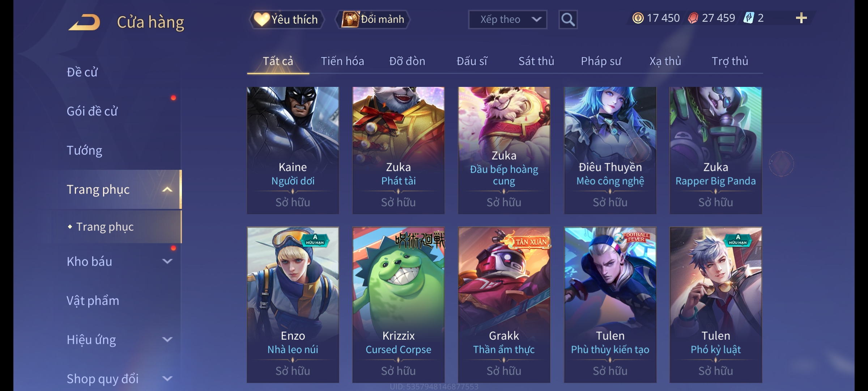Screen dimensions: 868x391
Task: Expand the Shop quy đổi section
Action: [167, 379]
